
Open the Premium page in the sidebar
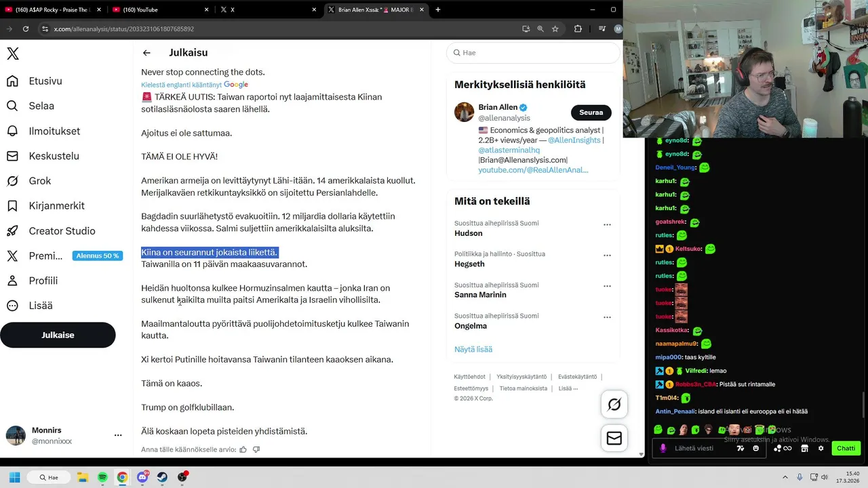(x=34, y=256)
